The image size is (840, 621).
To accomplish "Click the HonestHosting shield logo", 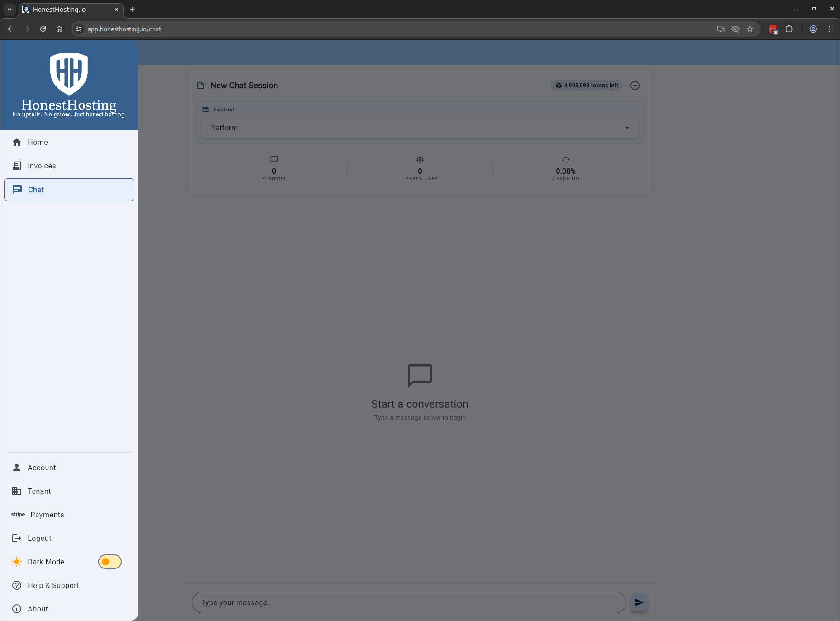I will [69, 73].
